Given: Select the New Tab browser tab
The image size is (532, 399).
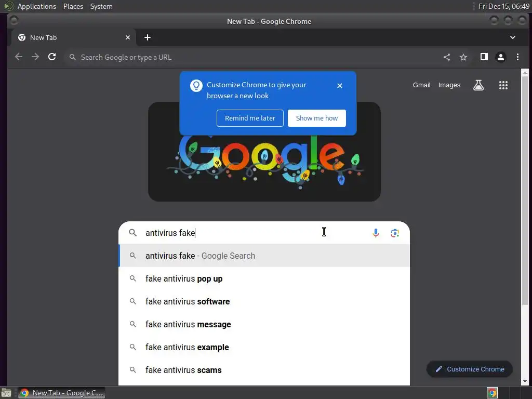Looking at the screenshot, I should point(74,37).
